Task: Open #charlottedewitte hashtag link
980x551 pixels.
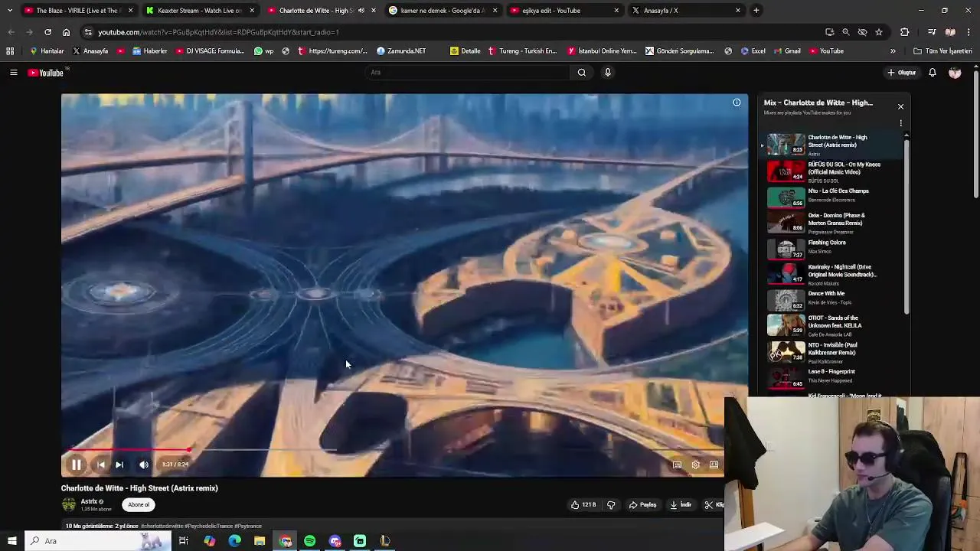Action: coord(162,527)
